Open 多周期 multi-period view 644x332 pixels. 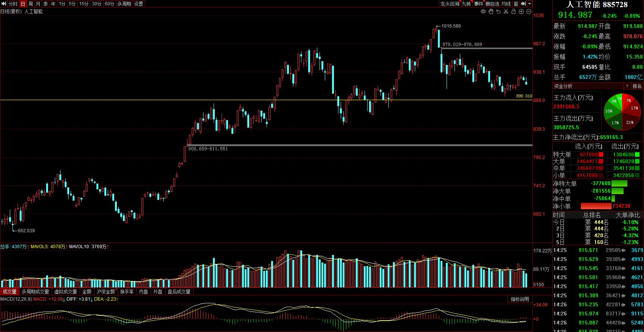124,4
